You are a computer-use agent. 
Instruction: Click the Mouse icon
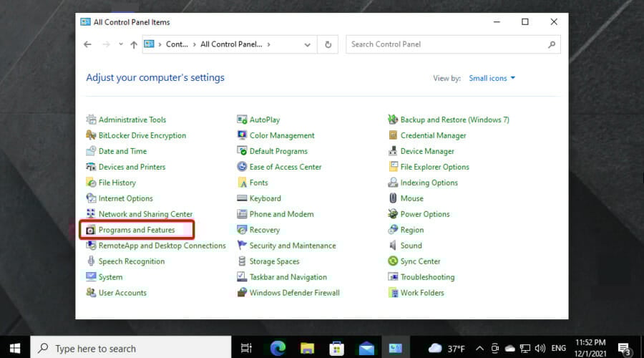click(x=393, y=198)
